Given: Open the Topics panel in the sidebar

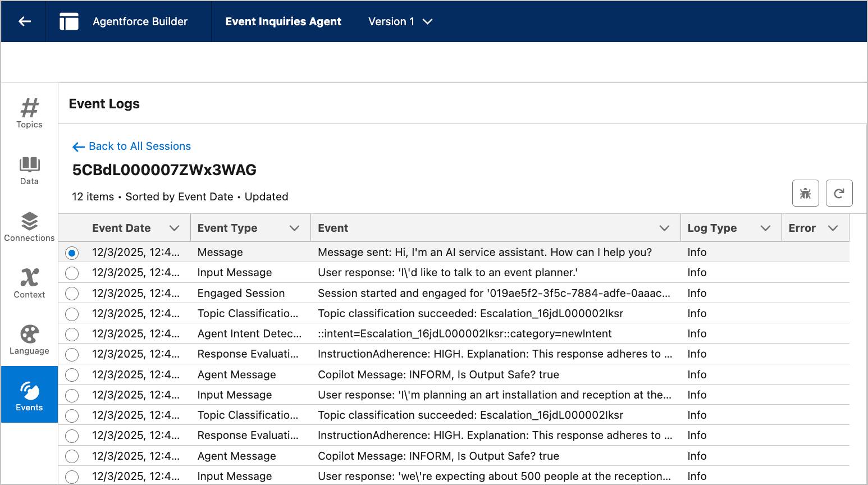Looking at the screenshot, I should click(x=29, y=114).
